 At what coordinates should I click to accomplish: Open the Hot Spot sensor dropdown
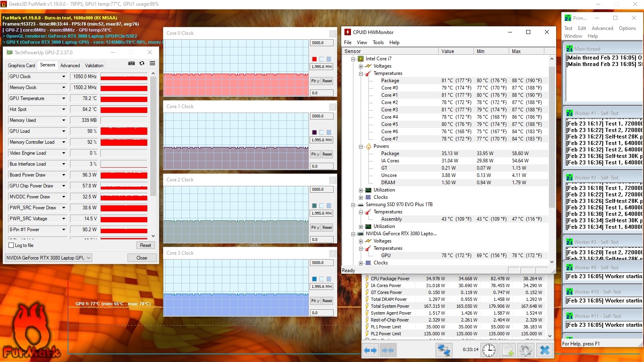(64, 109)
